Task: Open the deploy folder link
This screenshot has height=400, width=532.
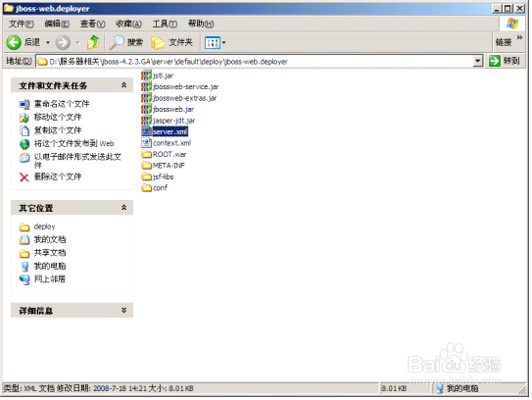Action: [44, 226]
